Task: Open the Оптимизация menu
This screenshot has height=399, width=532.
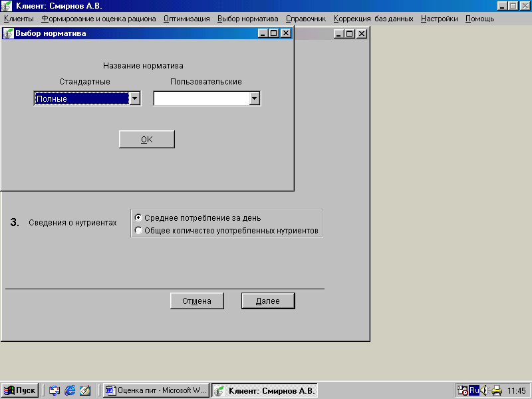Action: 187,19
